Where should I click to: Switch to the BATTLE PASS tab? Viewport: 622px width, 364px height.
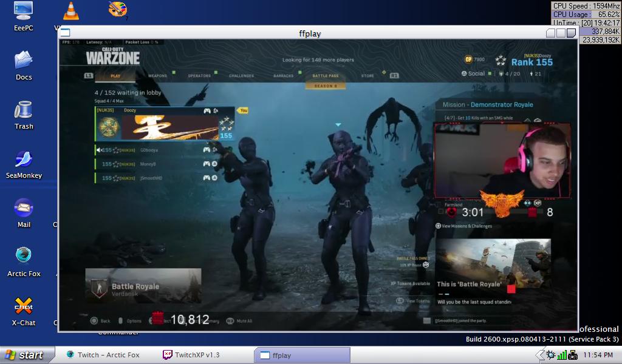coord(326,76)
